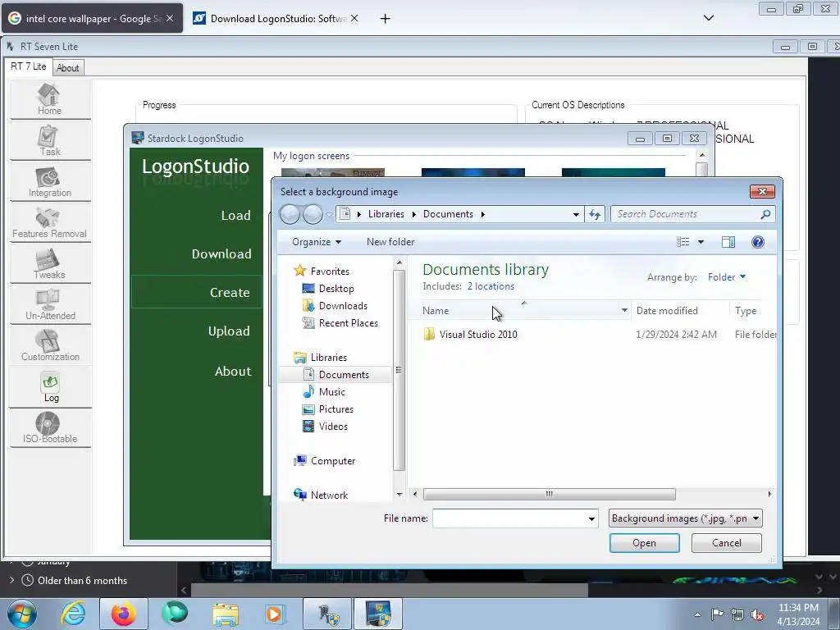Open the Un-Attended section in RT Seven Lite
Screen dimensions: 840x630
(50, 305)
